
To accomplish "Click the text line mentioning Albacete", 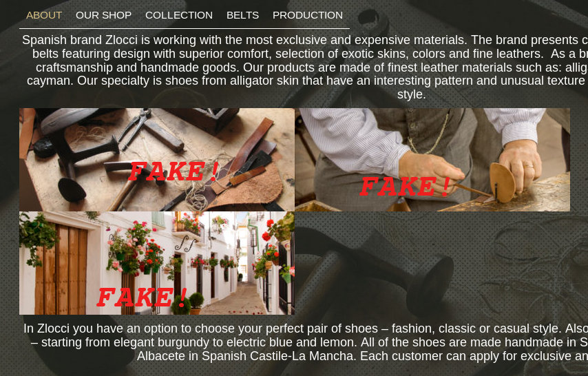I will pyautogui.click(x=362, y=356).
